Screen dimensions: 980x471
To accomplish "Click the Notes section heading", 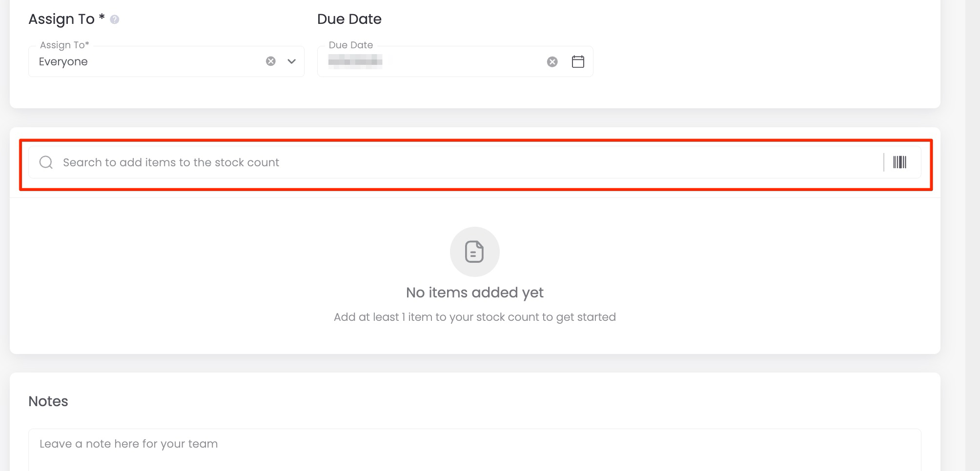I will (x=48, y=401).
